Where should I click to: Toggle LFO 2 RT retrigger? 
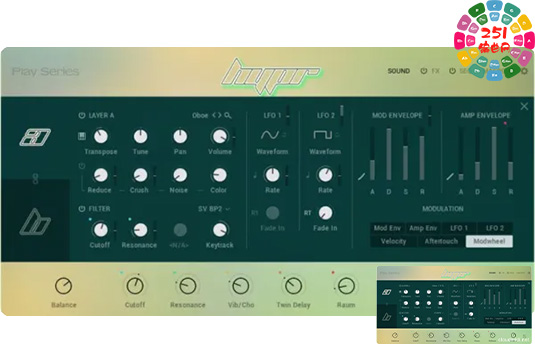[x=307, y=213]
